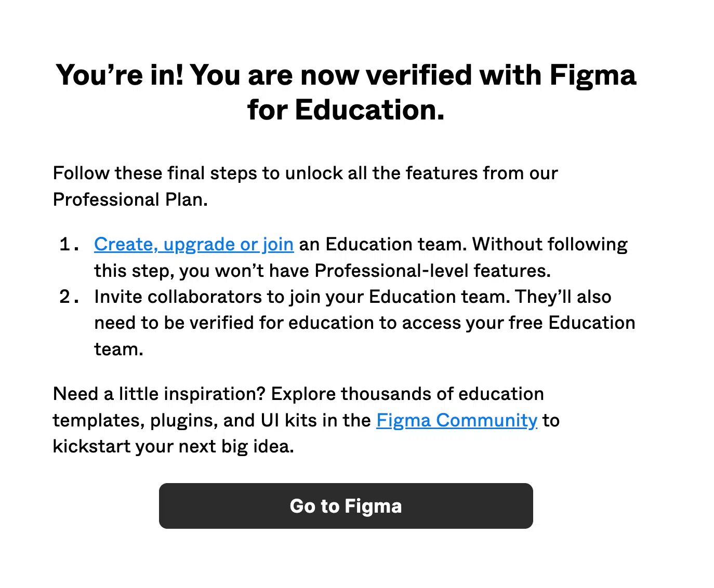Click "kickstart your next big idea." line
Image resolution: width=714 pixels, height=588 pixels.
pos(174,446)
